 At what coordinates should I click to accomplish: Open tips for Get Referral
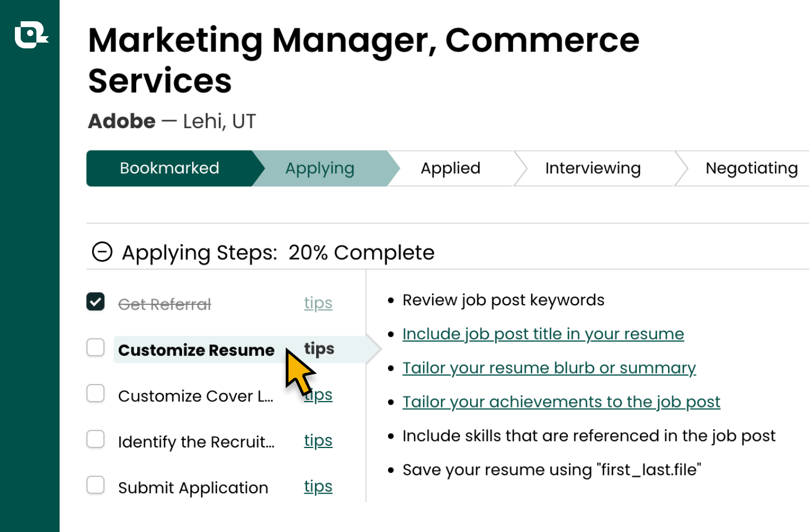pyautogui.click(x=318, y=303)
